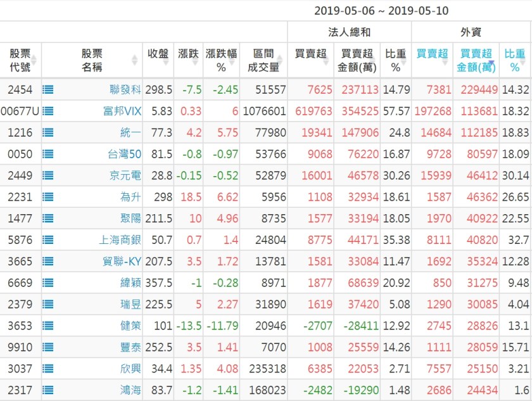Open the list icon beside 台灣50
This screenshot has height=401, width=532.
(x=47, y=155)
